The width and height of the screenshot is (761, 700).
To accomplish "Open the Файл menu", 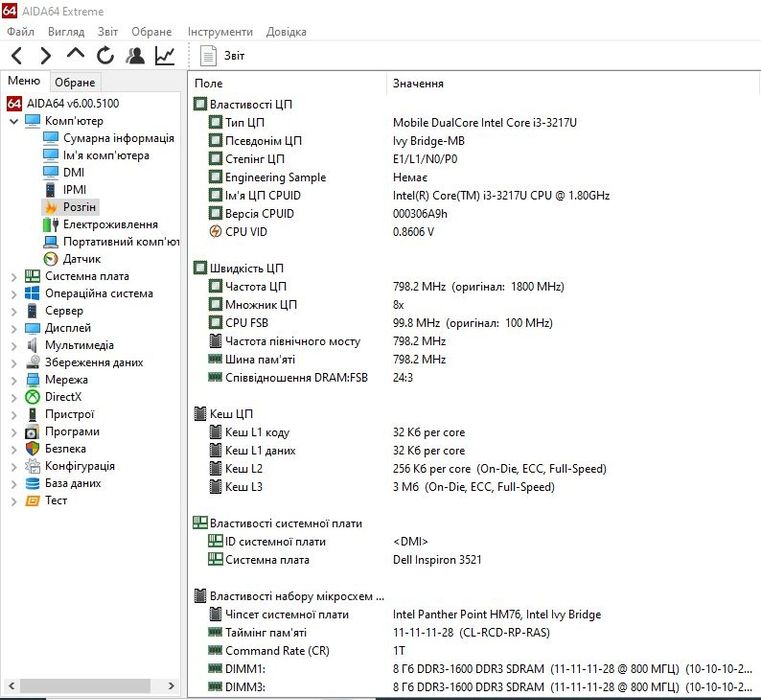I will click(x=20, y=32).
